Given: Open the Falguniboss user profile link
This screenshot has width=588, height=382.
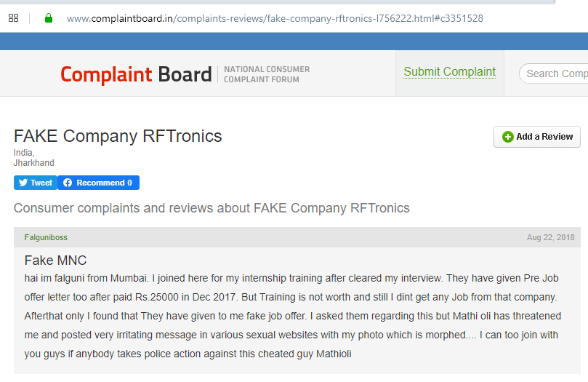Looking at the screenshot, I should 46,237.
